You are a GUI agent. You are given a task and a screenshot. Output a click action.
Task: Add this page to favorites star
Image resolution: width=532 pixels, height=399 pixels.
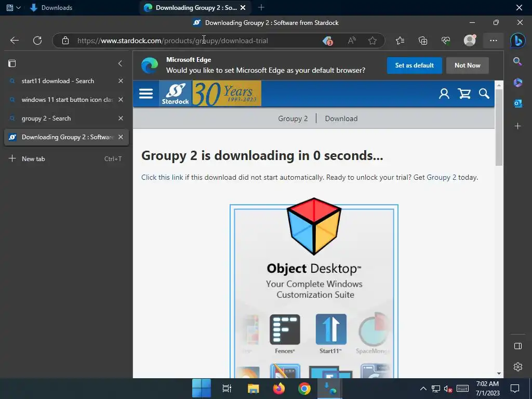coord(373,41)
